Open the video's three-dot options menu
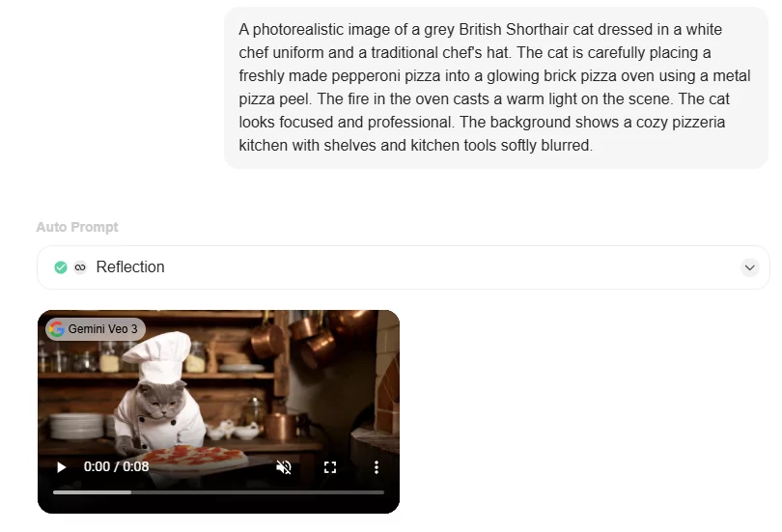782x532 pixels. click(377, 467)
